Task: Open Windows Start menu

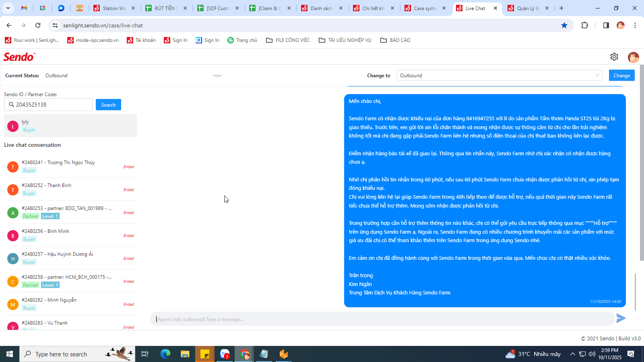Action: [10, 354]
